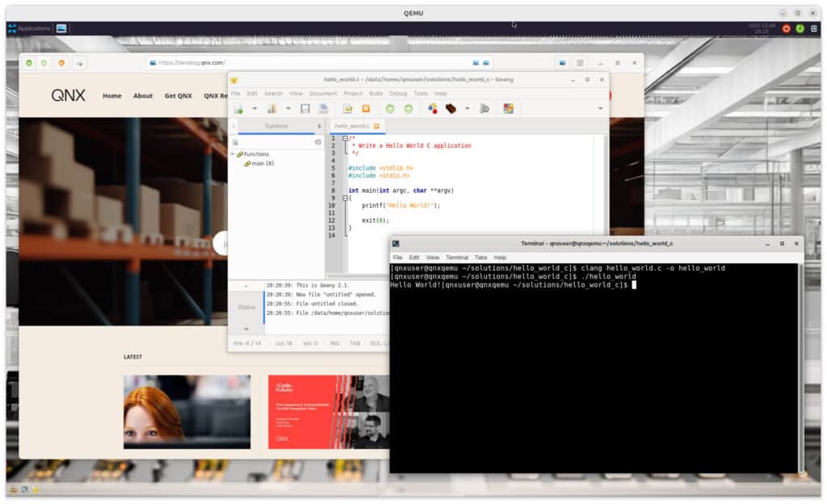Open Geany's Build menu
Viewport: 827px width, 504px height.
click(x=376, y=93)
